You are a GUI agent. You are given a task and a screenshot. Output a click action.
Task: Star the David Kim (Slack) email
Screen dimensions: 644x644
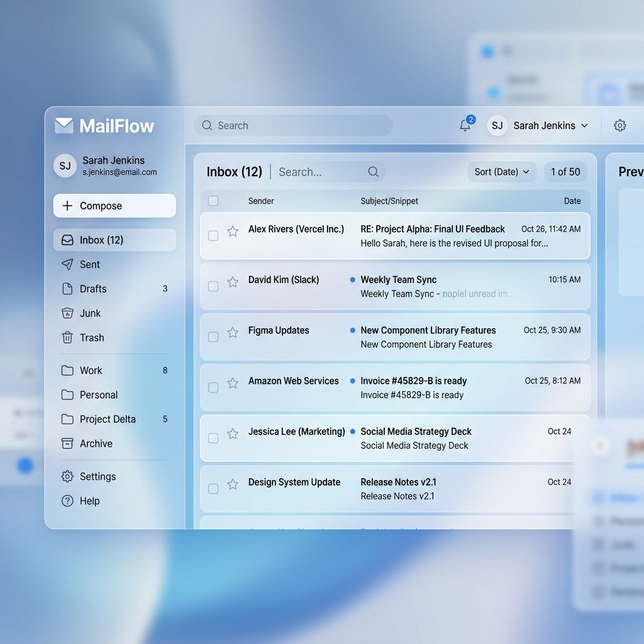point(233,282)
